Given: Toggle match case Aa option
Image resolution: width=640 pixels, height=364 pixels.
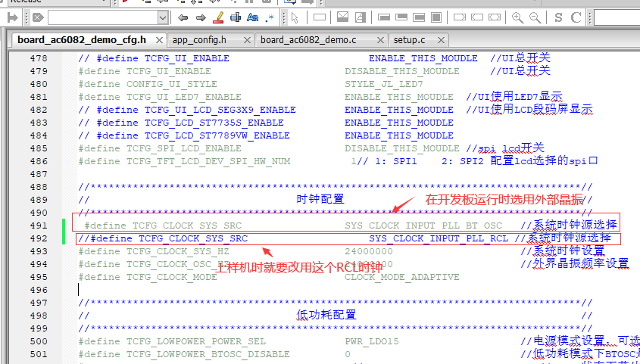Looking at the screenshot, I should click(253, 17).
